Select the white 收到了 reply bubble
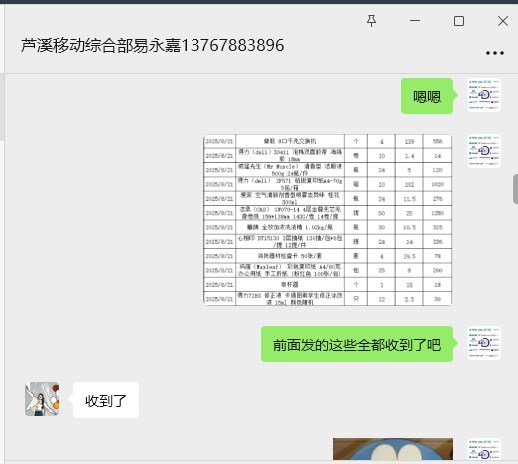The height and width of the screenshot is (464, 518). point(106,400)
